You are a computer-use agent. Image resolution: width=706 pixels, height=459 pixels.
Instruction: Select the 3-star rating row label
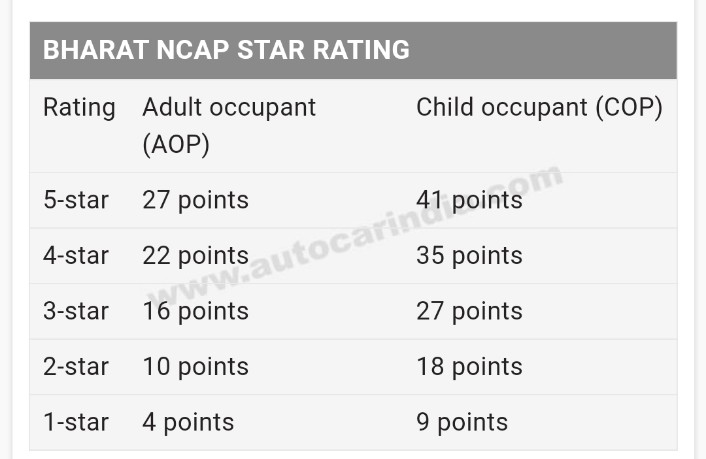[x=76, y=311]
